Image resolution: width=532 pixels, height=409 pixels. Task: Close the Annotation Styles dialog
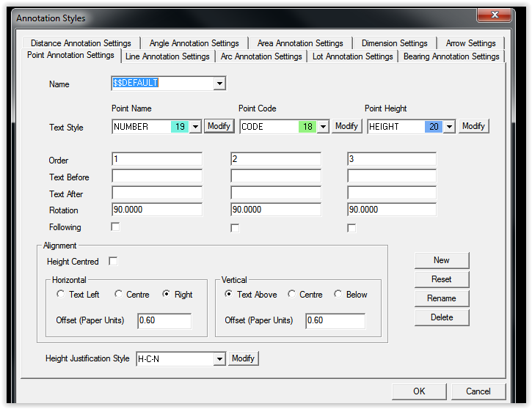coord(494,15)
